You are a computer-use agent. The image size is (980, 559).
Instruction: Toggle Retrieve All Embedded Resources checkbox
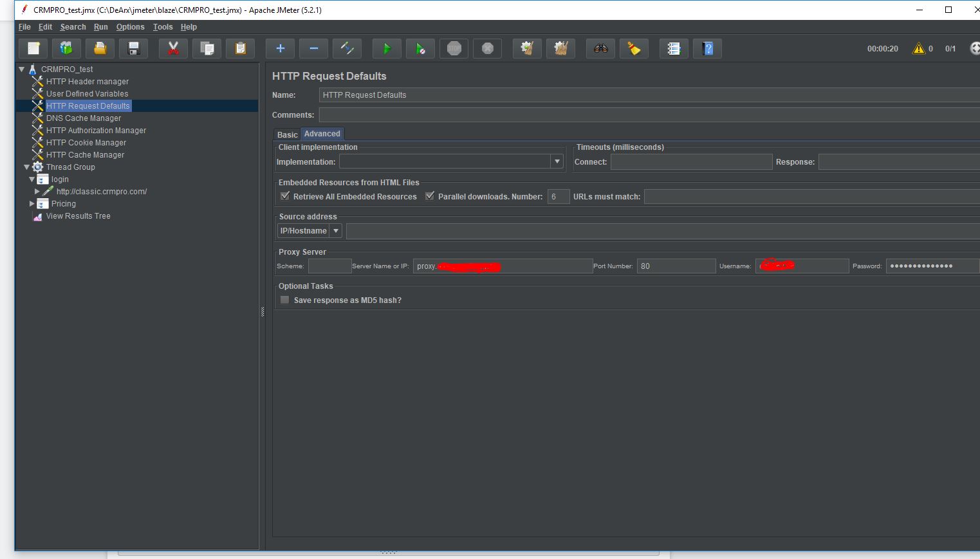pos(285,196)
